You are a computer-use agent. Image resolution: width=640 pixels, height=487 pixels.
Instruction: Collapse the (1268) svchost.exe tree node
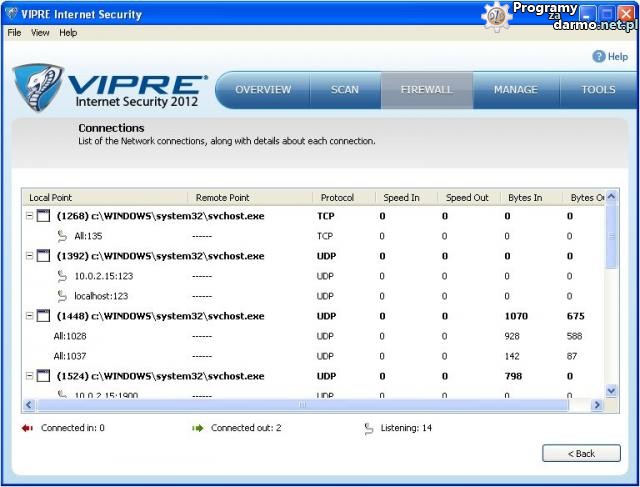click(29, 216)
